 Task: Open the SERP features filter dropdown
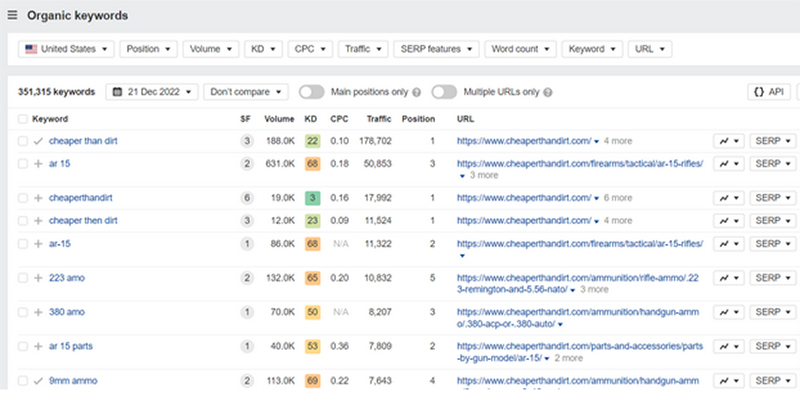click(x=436, y=49)
